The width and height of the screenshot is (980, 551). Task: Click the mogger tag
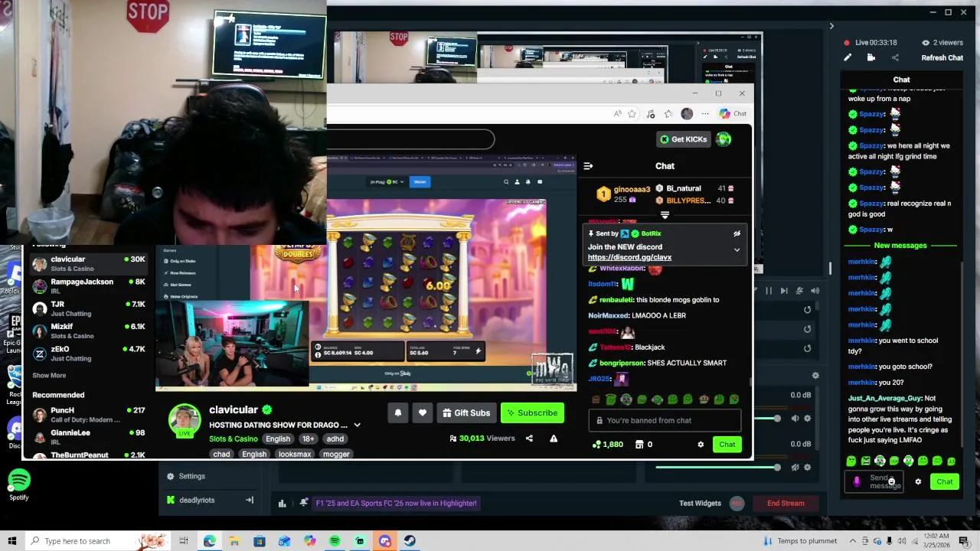point(336,455)
